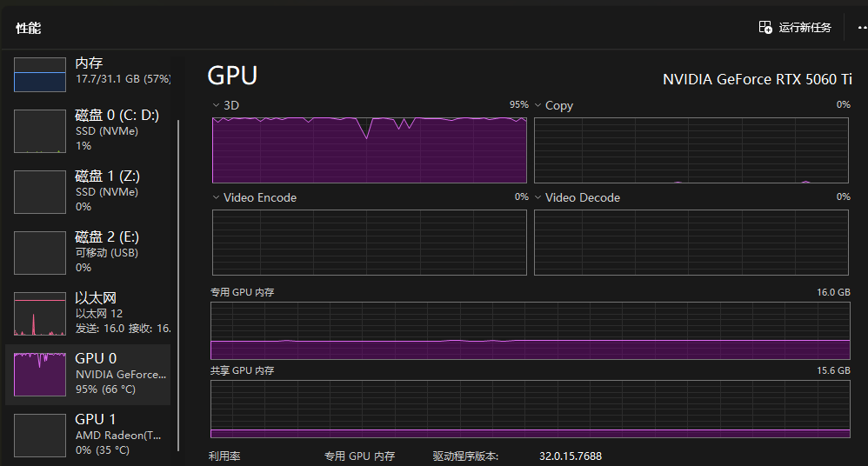Select the 磁盘 0 (C: D:) thumbnail
Viewport: 868px width, 466px height.
coord(40,131)
